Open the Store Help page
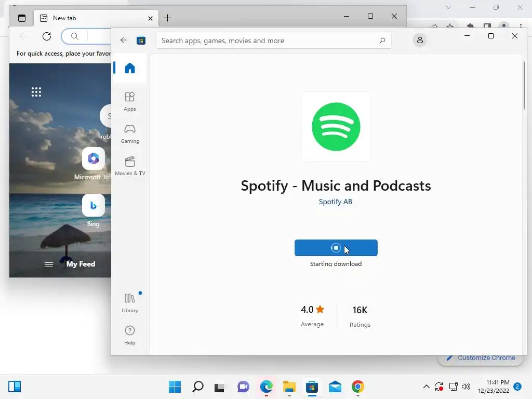532x399 pixels. coord(129,335)
